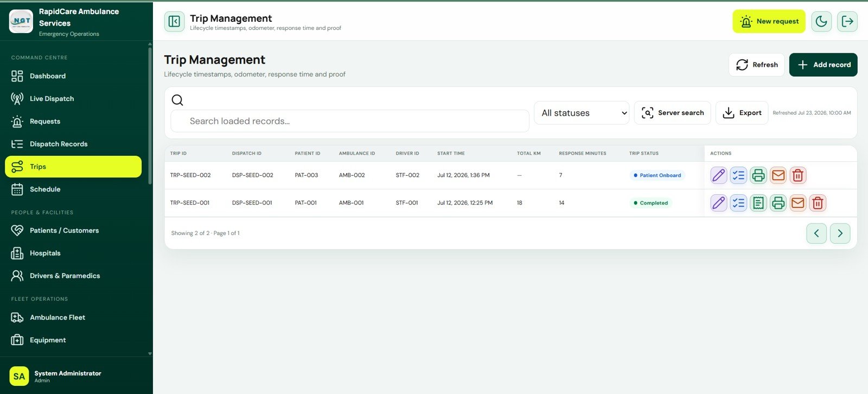
Task: Click the Server search button
Action: 672,113
